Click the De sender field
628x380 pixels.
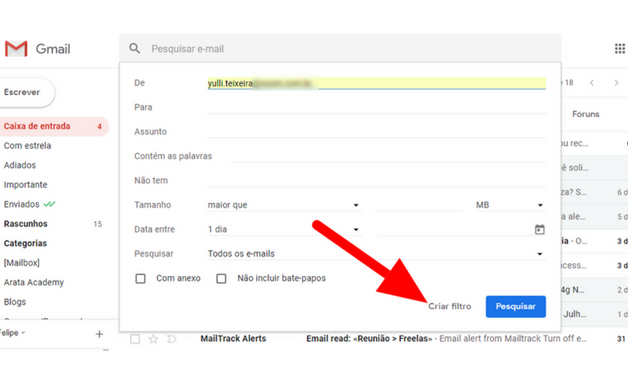tap(376, 83)
